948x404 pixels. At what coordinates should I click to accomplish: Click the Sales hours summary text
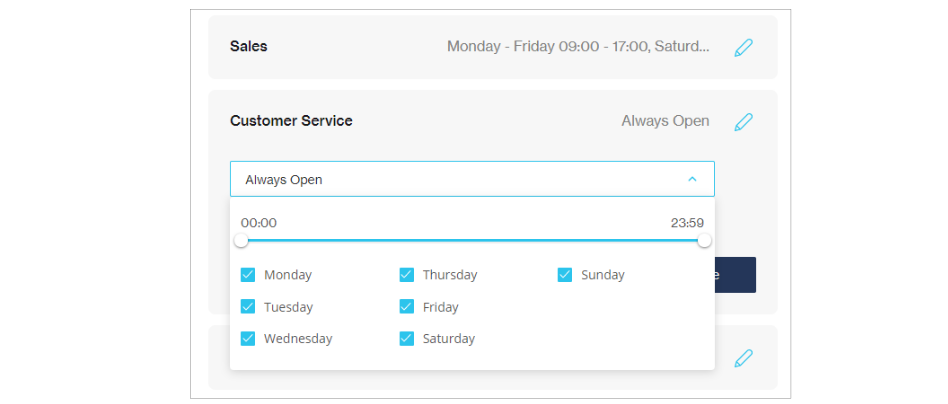578,47
